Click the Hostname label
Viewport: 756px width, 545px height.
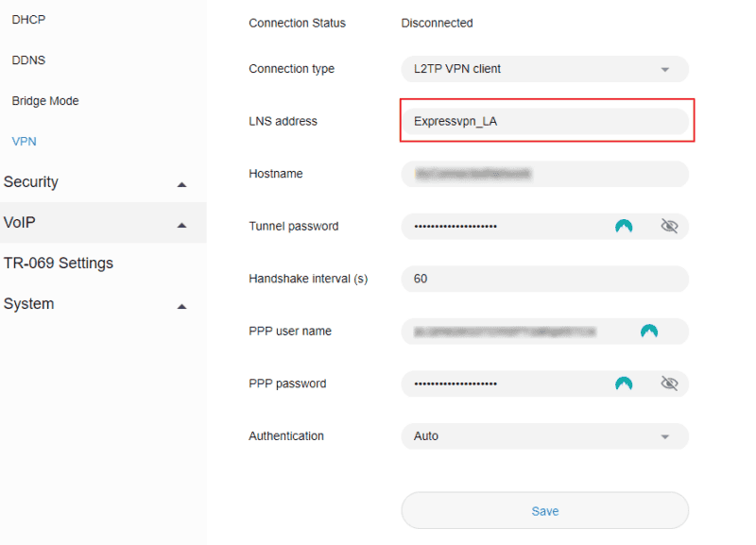276,174
